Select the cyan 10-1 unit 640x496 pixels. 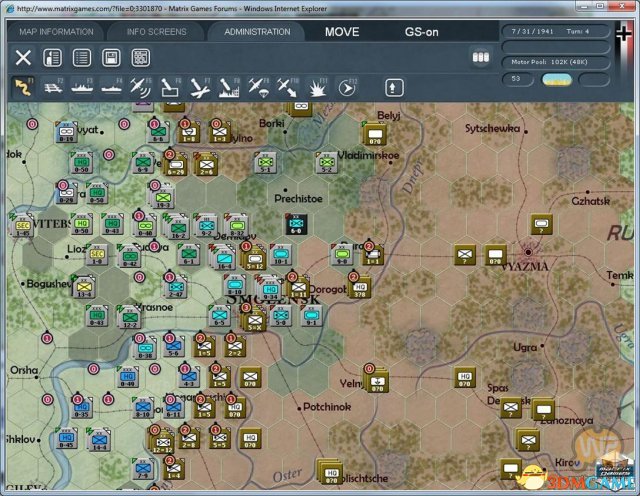click(281, 255)
